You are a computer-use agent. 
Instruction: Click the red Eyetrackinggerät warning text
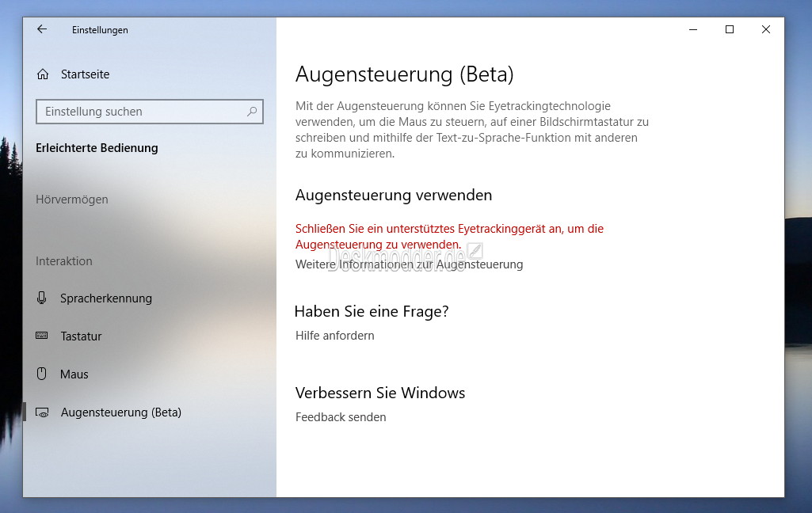[x=449, y=237]
